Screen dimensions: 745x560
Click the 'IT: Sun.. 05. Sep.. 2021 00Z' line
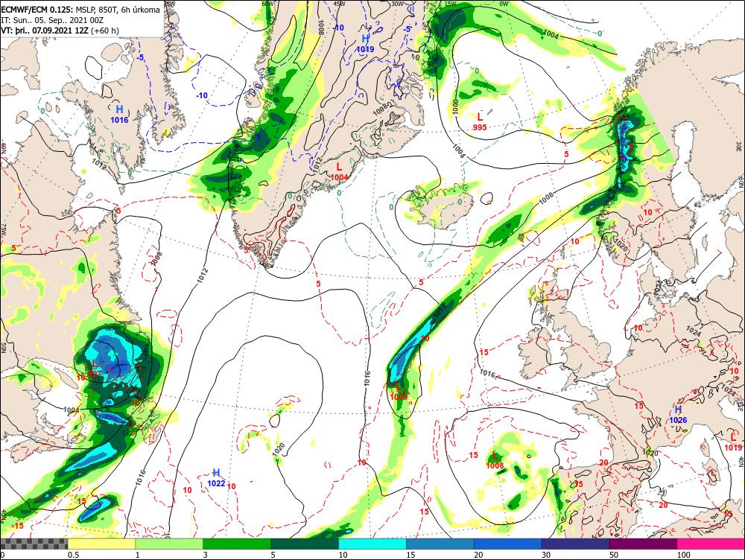point(52,20)
